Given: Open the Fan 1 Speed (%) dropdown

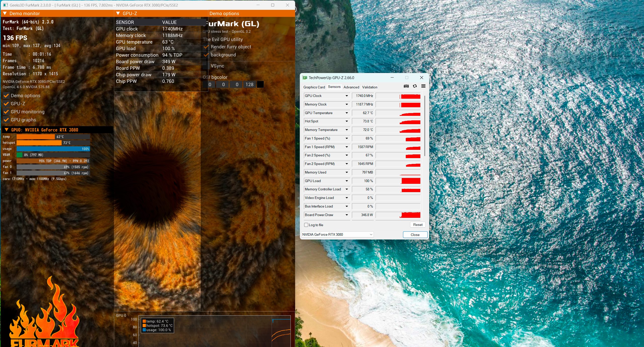Looking at the screenshot, I should (x=347, y=138).
